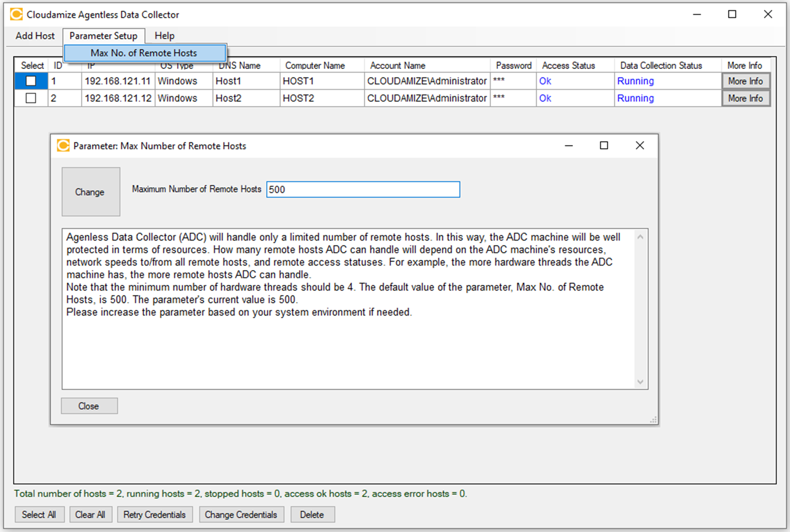Click the Parameter dialog's Cloudamize icon
The width and height of the screenshot is (790, 532).
pyautogui.click(x=63, y=145)
